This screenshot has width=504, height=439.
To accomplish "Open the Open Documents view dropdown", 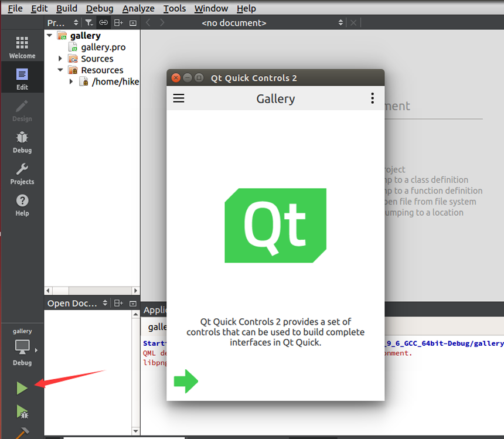I will click(x=77, y=304).
